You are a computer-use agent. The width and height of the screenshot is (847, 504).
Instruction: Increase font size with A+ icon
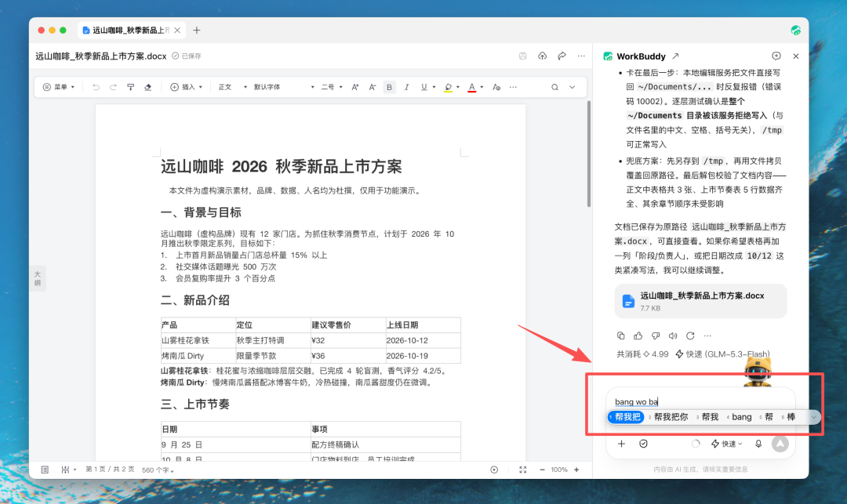point(355,87)
